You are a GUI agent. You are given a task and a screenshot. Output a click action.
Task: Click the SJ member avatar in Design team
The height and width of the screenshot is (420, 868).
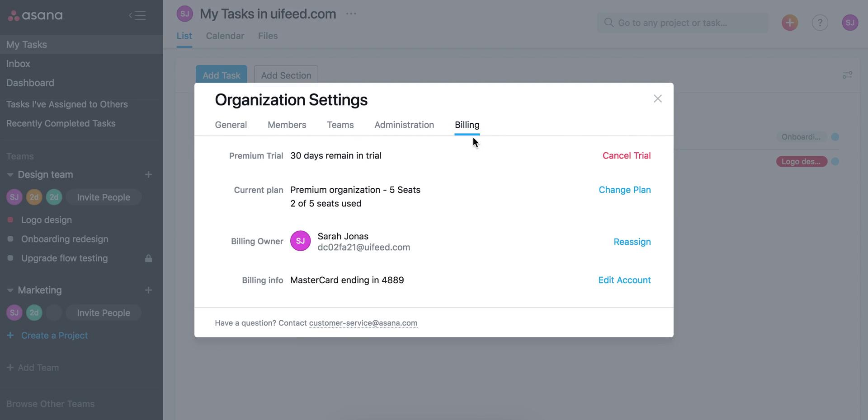(x=14, y=197)
